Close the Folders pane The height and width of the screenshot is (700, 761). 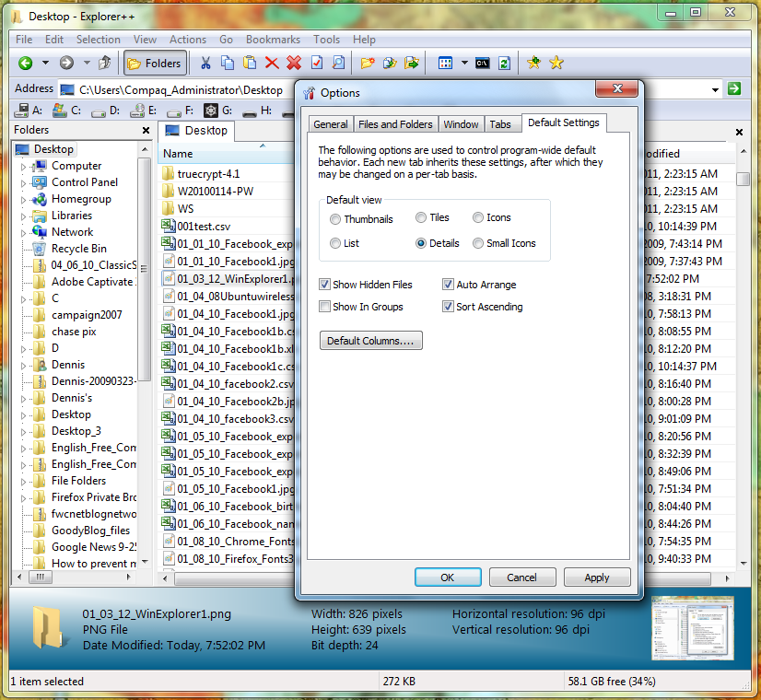pos(146,130)
